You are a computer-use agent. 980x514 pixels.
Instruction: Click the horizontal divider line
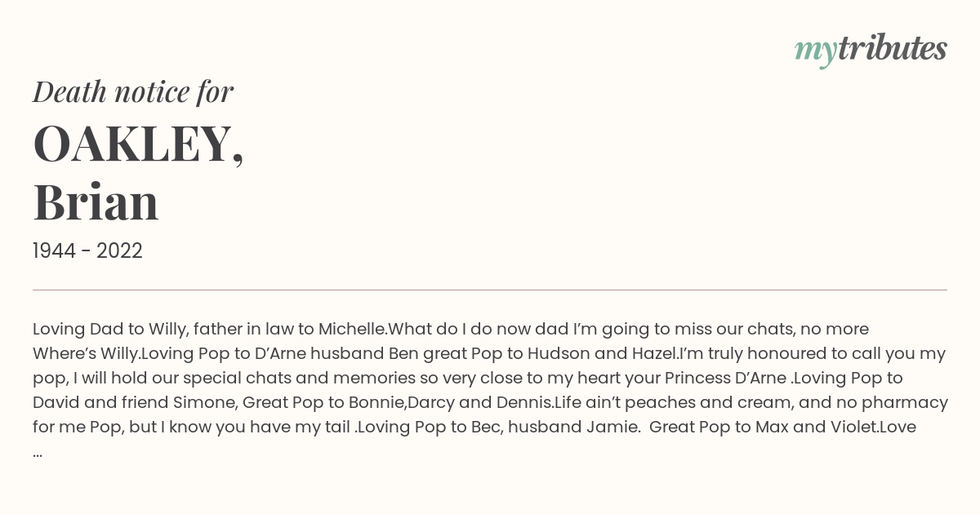(490, 290)
